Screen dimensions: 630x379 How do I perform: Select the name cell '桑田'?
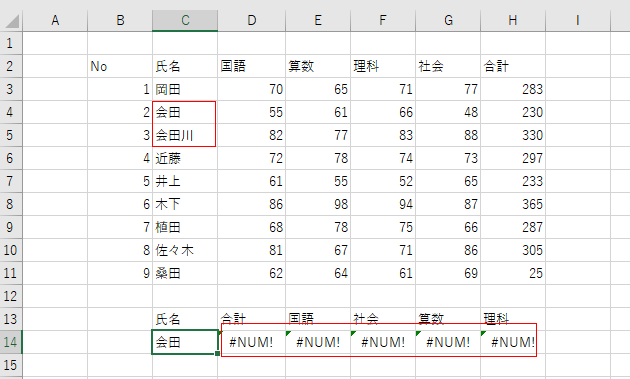tap(185, 273)
